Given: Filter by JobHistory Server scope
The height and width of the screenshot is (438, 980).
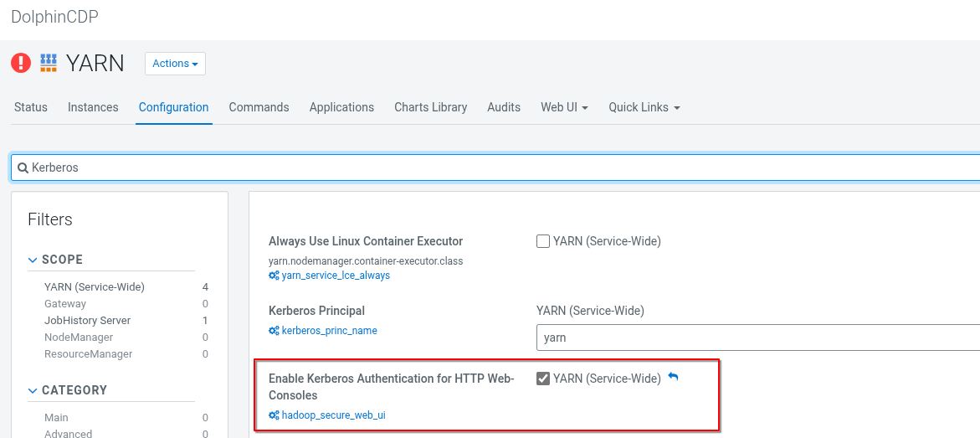Looking at the screenshot, I should (x=87, y=320).
